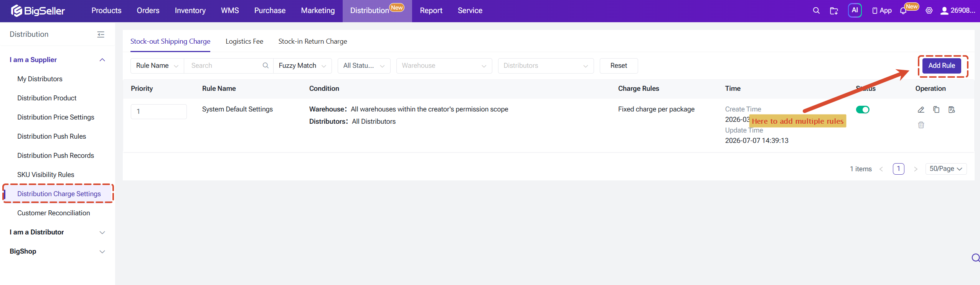Open the notifications bell icon
The height and width of the screenshot is (285, 980).
pyautogui.click(x=903, y=11)
